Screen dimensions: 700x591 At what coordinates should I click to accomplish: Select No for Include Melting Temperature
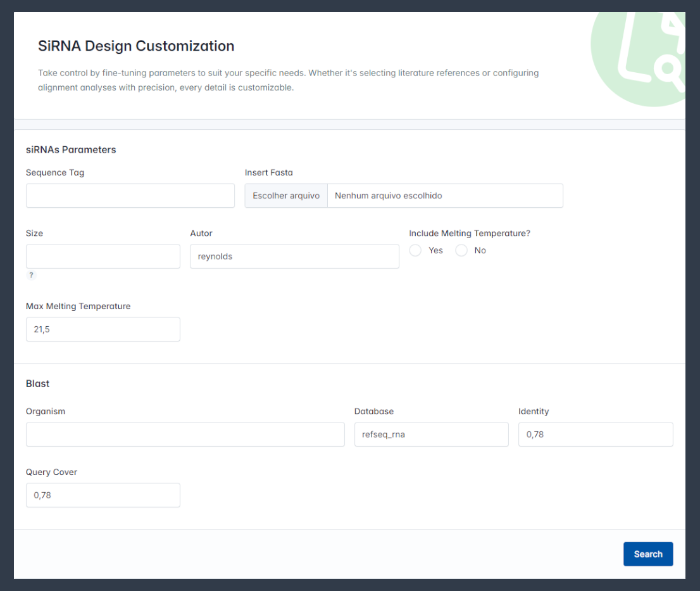pyautogui.click(x=461, y=250)
